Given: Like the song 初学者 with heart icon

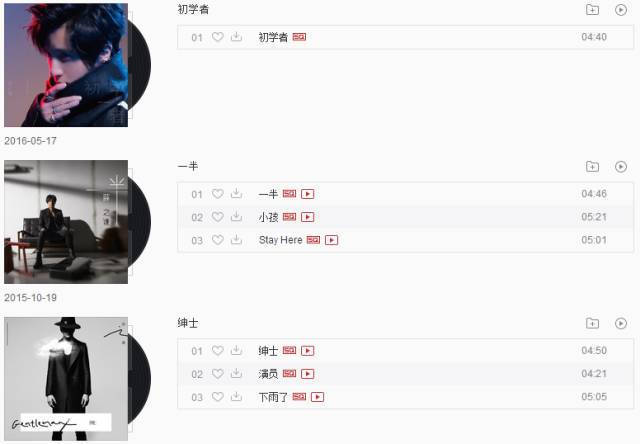Looking at the screenshot, I should click(218, 37).
